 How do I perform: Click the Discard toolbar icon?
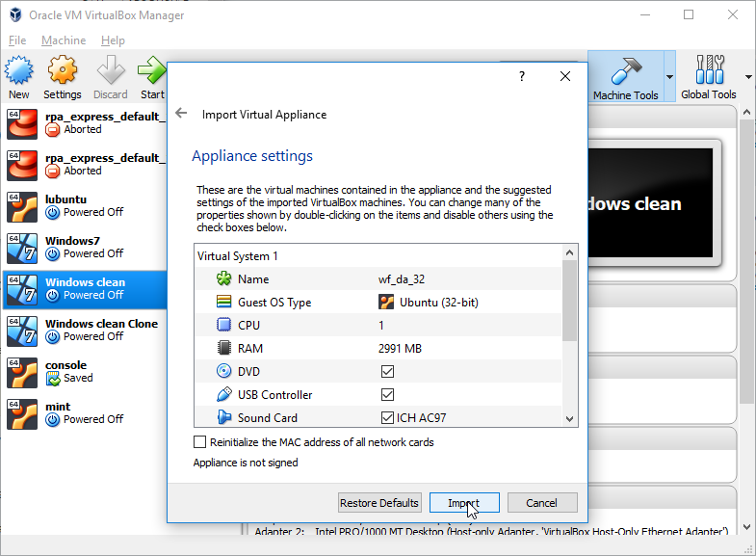tap(111, 70)
